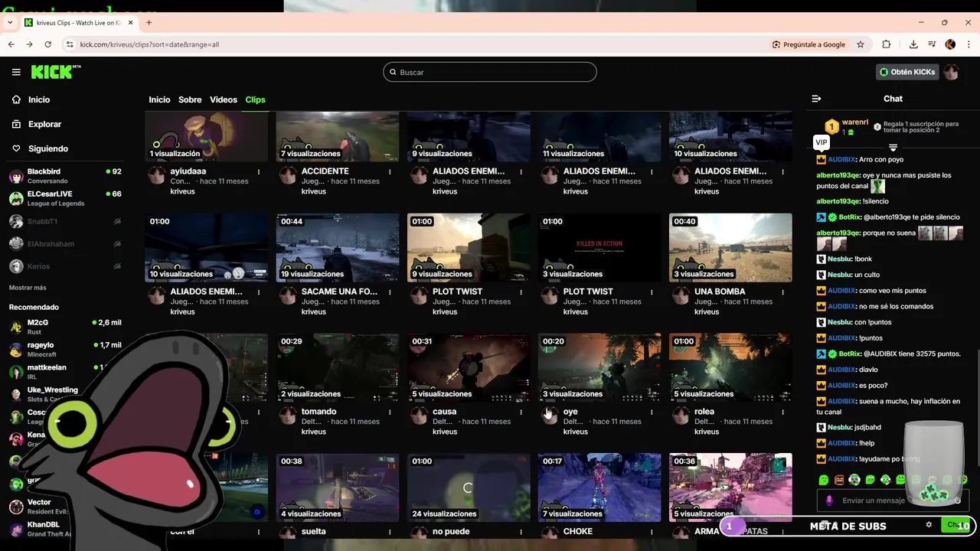Open options menu for tomando clip
Image resolution: width=980 pixels, height=551 pixels.
[x=390, y=412]
